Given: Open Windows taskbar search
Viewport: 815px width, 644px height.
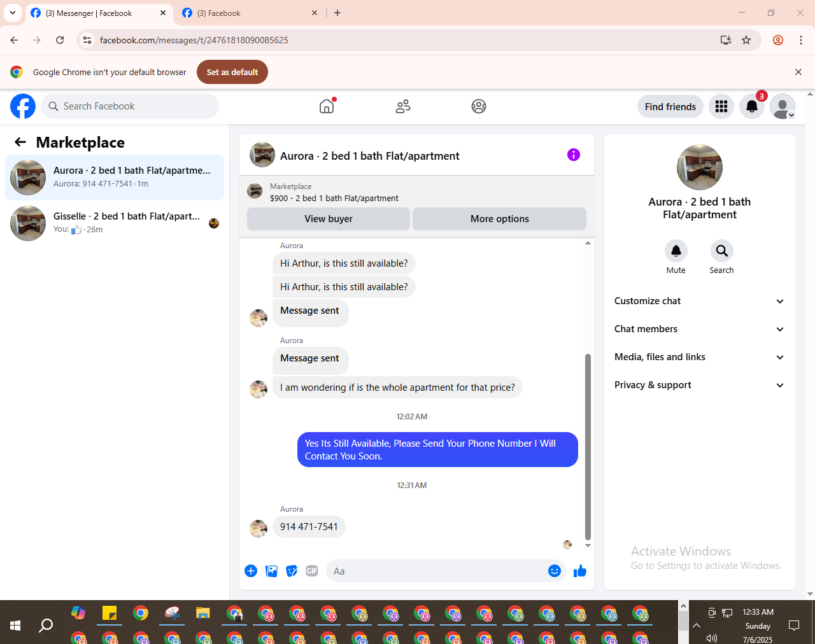Looking at the screenshot, I should click(46, 626).
